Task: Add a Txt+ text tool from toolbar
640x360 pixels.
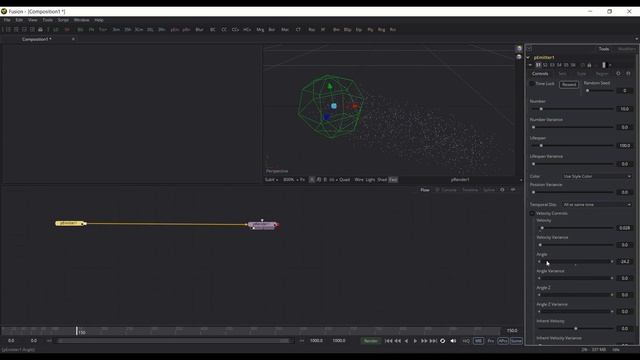Action: click(103, 30)
